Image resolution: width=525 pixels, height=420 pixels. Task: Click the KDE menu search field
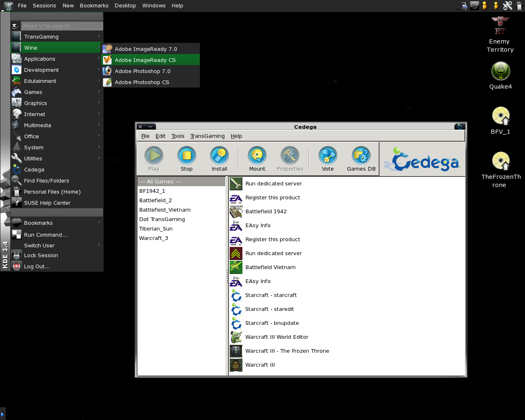click(x=62, y=26)
